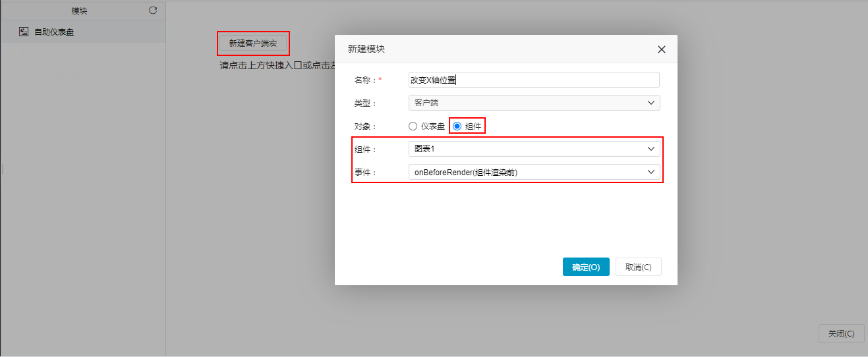868x357 pixels.
Task: Click the 名称 input field
Action: point(534,80)
